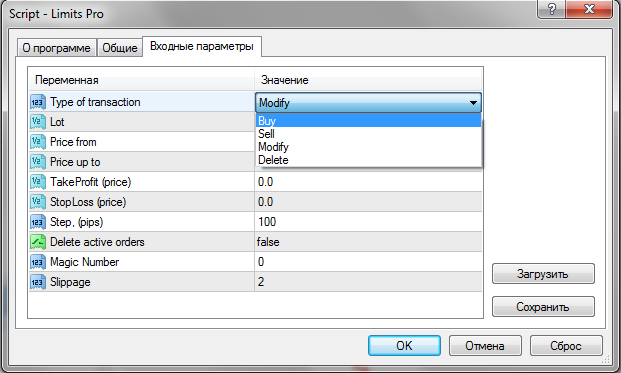Image resolution: width=621 pixels, height=373 pixels.
Task: Choose Buy from the dropdown list
Action: click(368, 120)
